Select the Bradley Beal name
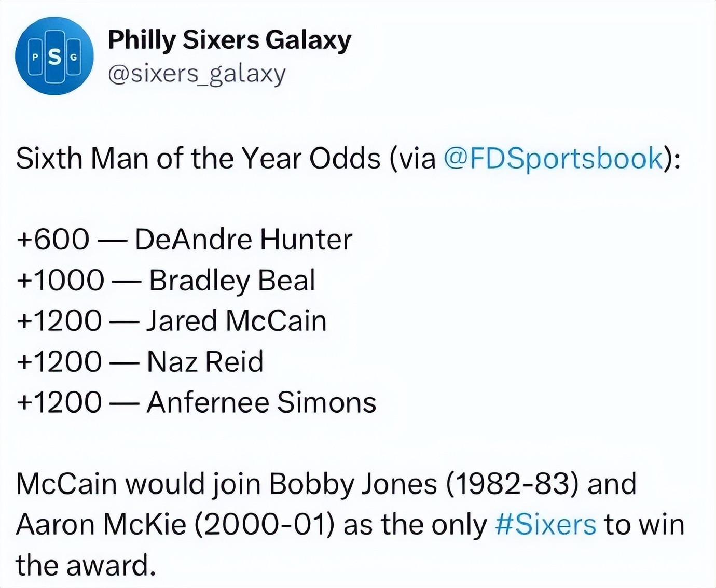The height and width of the screenshot is (588, 716). tap(232, 281)
